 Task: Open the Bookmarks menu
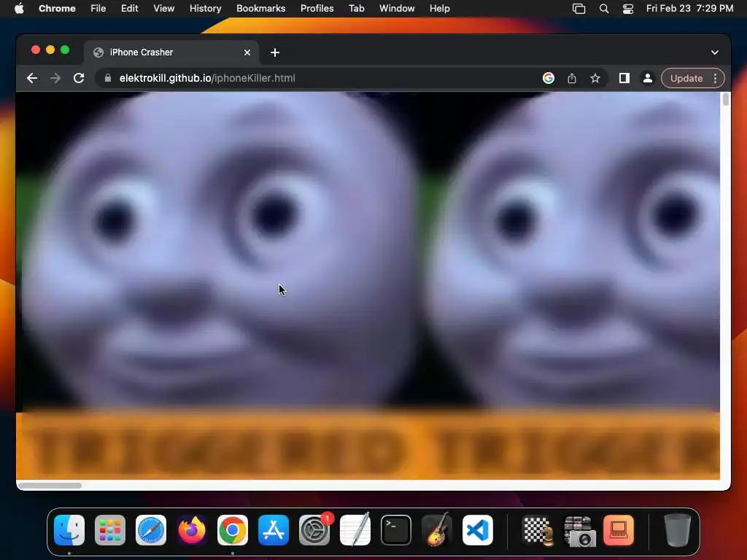tap(260, 9)
